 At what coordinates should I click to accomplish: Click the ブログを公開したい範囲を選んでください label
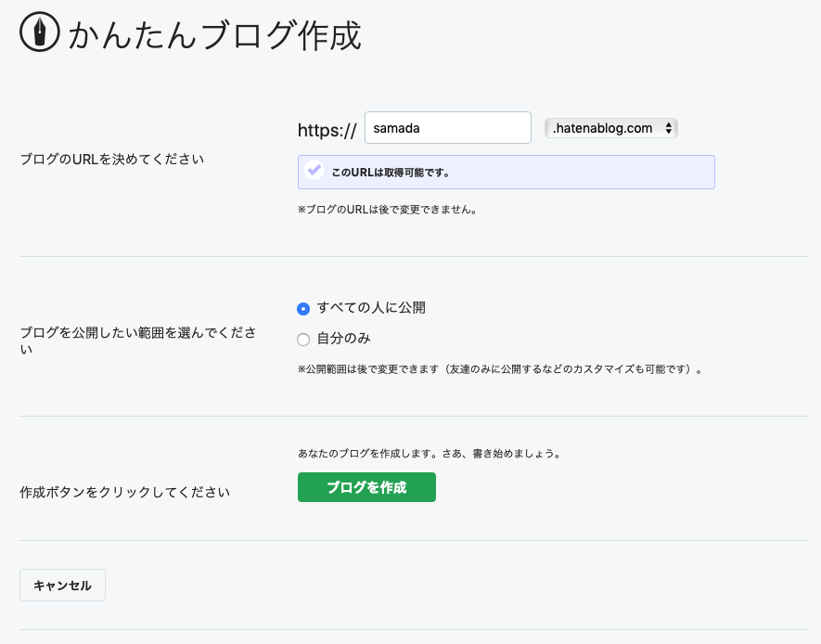pyautogui.click(x=138, y=341)
